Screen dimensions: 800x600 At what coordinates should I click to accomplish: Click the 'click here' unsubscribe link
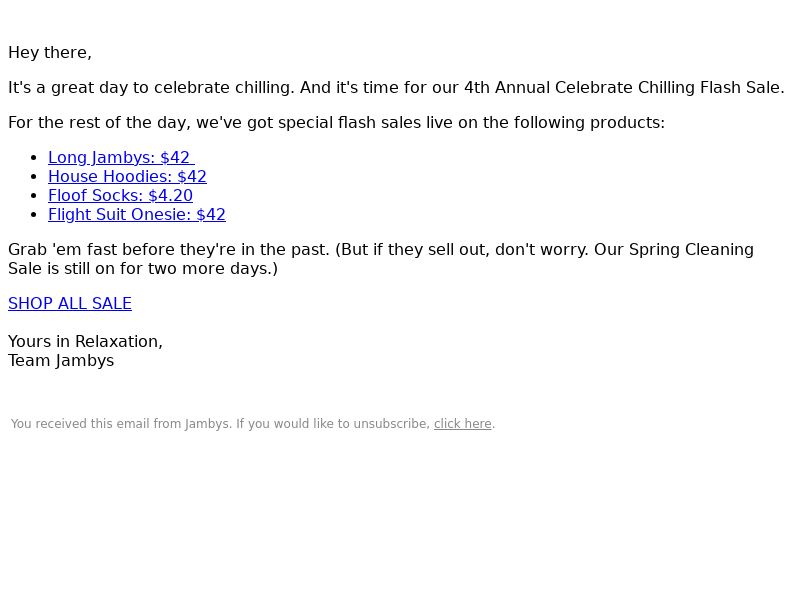(463, 424)
